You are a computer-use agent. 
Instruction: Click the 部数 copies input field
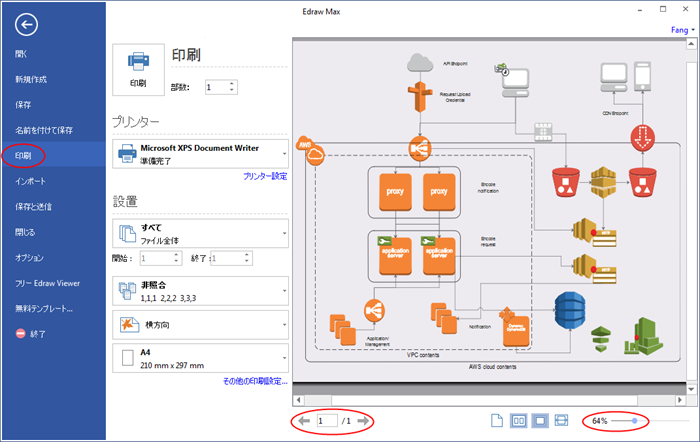tap(221, 87)
